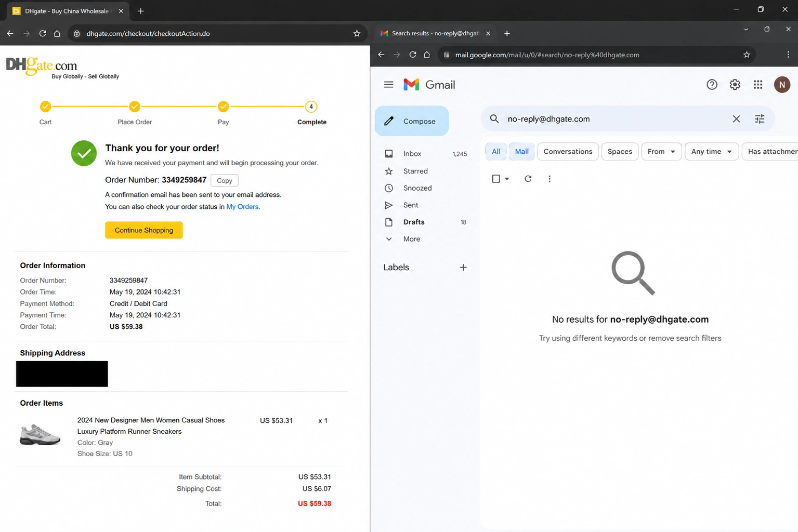Open new tab in Gmail browser window
The height and width of the screenshot is (532, 798).
point(507,33)
